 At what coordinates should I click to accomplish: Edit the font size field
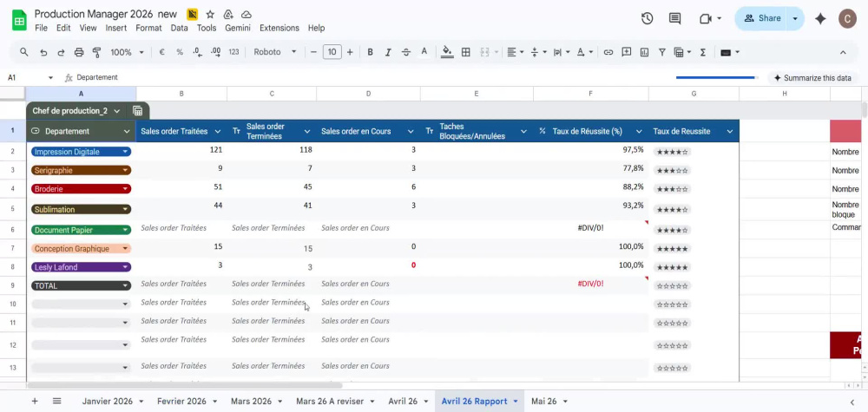[332, 52]
